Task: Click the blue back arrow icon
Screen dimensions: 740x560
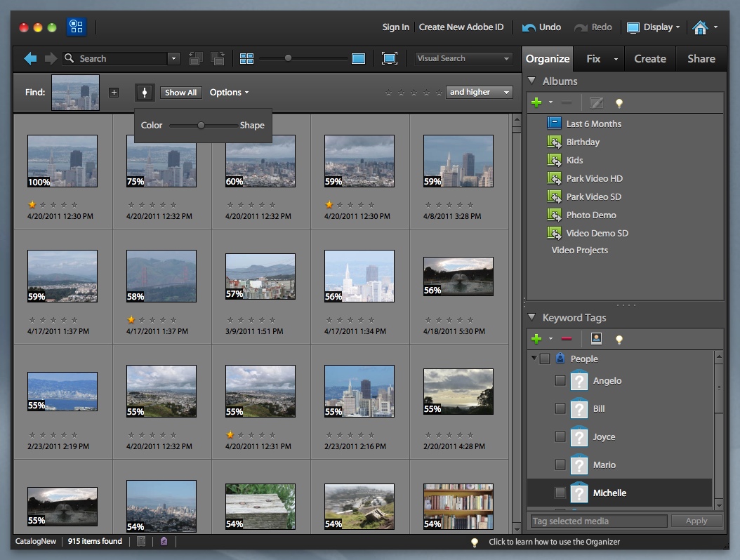Action: click(30, 59)
